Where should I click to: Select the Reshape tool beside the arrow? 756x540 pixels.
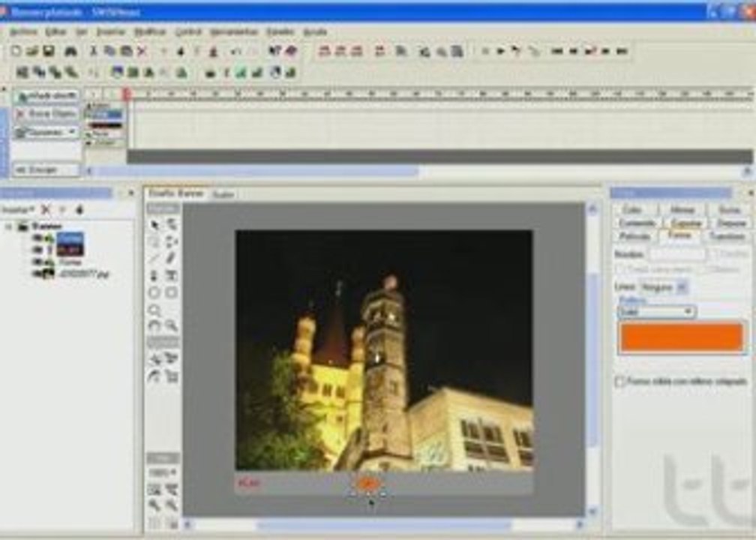(x=172, y=225)
